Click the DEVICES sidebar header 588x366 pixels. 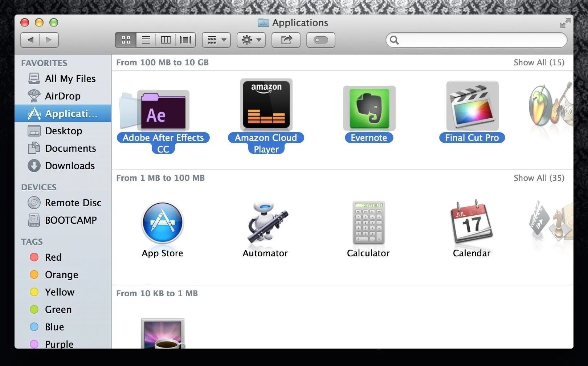click(x=39, y=187)
